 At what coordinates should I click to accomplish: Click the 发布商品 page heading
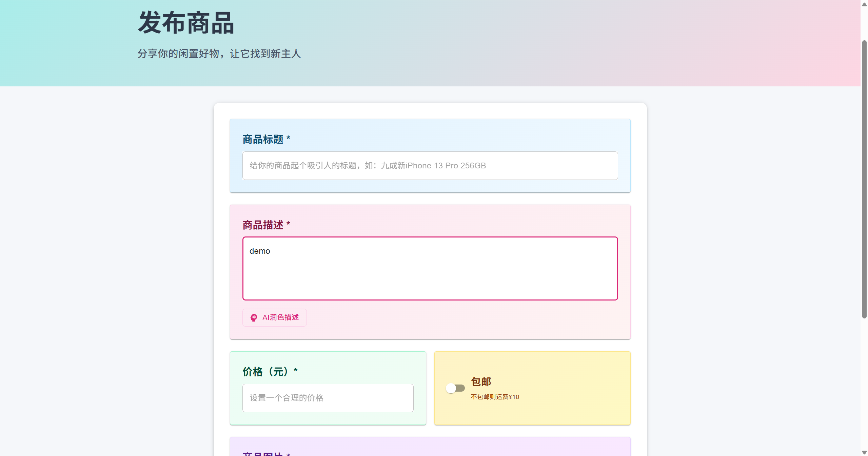[x=185, y=23]
